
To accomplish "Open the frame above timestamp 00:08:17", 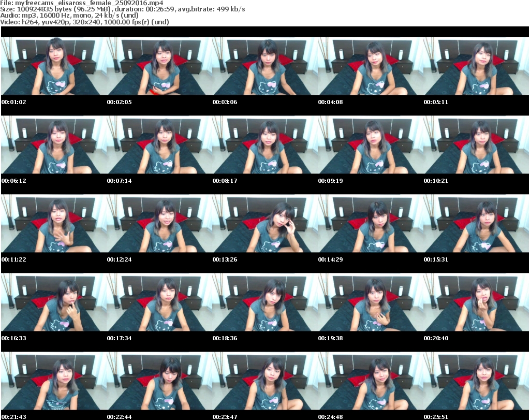I will 264,144.
